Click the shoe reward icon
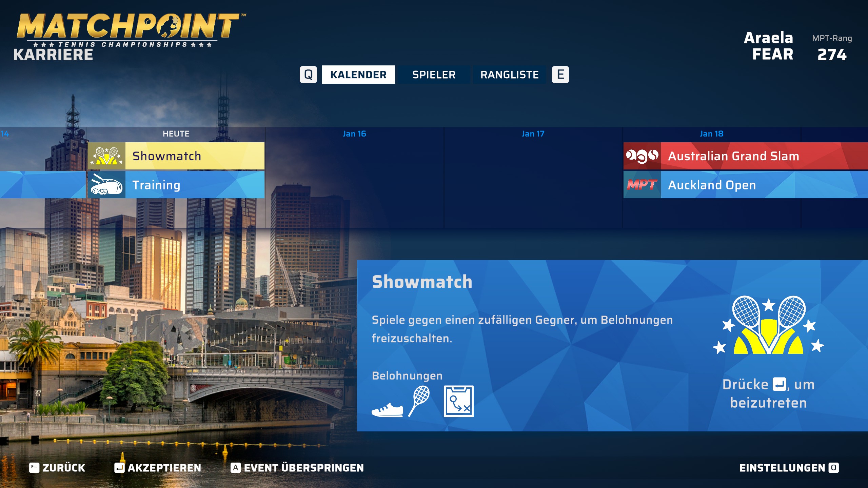This screenshot has width=868, height=488. point(387,409)
